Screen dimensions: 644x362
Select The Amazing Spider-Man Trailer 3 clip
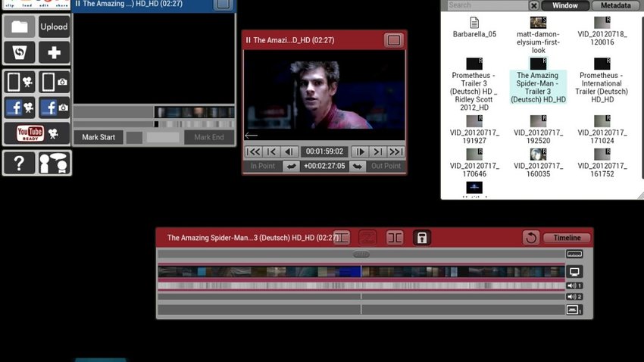pyautogui.click(x=538, y=81)
